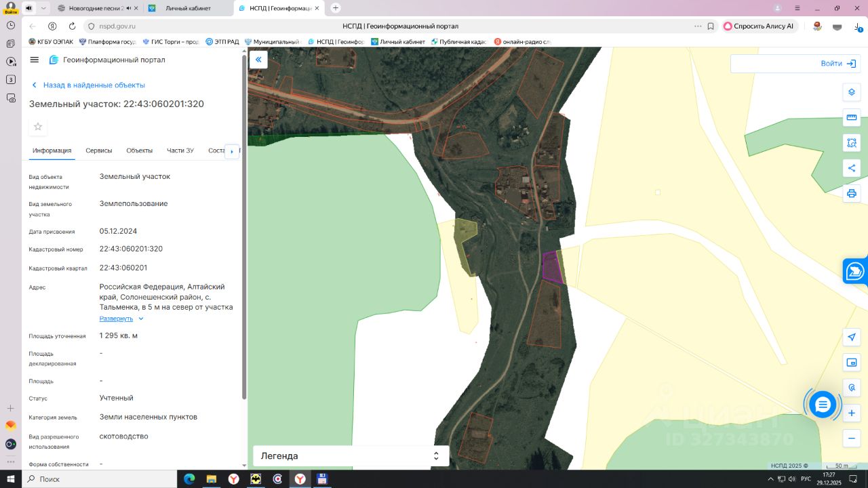This screenshot has width=868, height=488.
Task: Open browser downloads
Action: 857,26
